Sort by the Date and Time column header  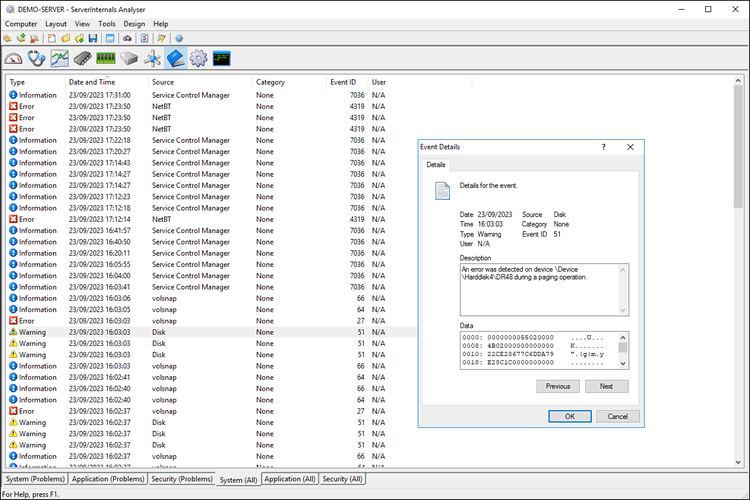click(x=107, y=82)
